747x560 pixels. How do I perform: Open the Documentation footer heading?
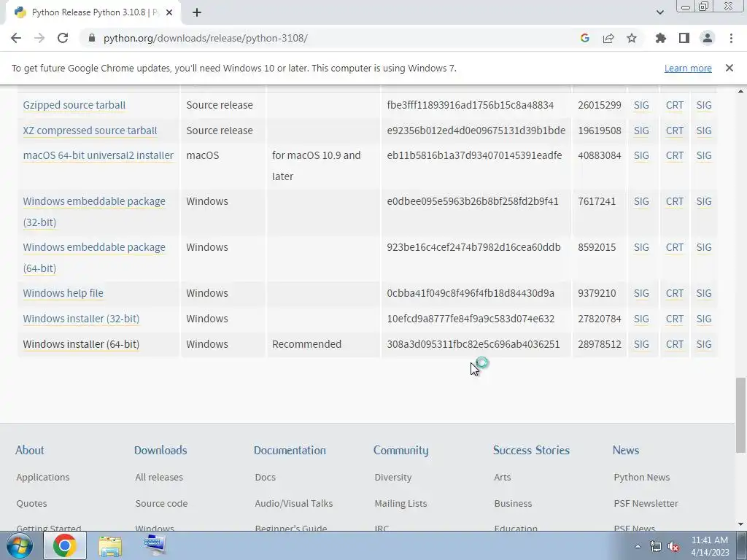290,451
